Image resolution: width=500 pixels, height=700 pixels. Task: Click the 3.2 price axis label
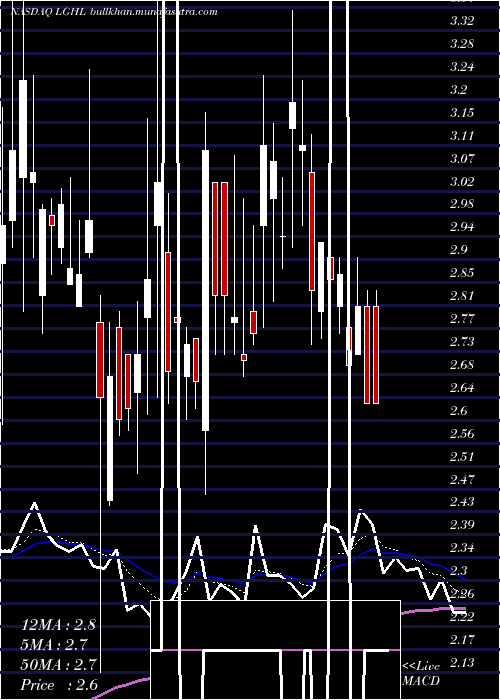coord(458,90)
